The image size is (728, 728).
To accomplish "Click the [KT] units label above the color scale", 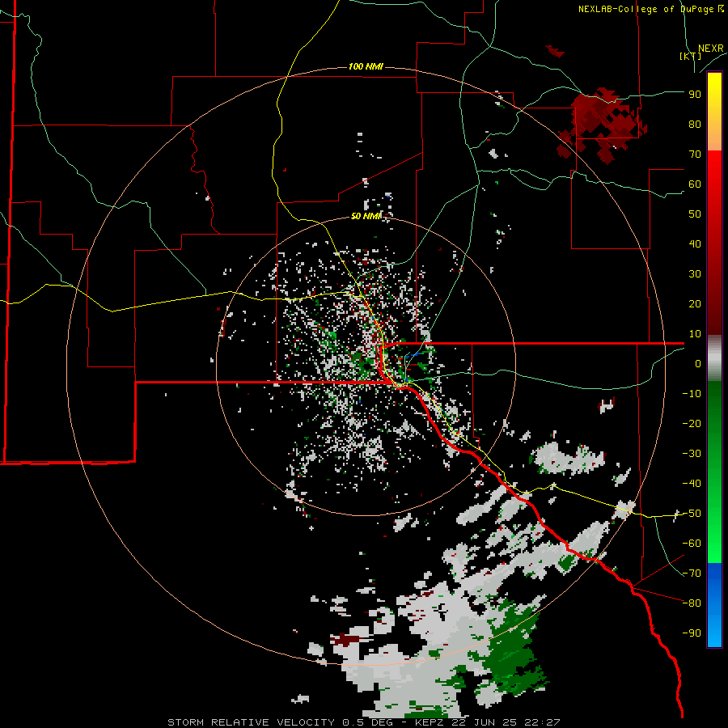I will 690,56.
